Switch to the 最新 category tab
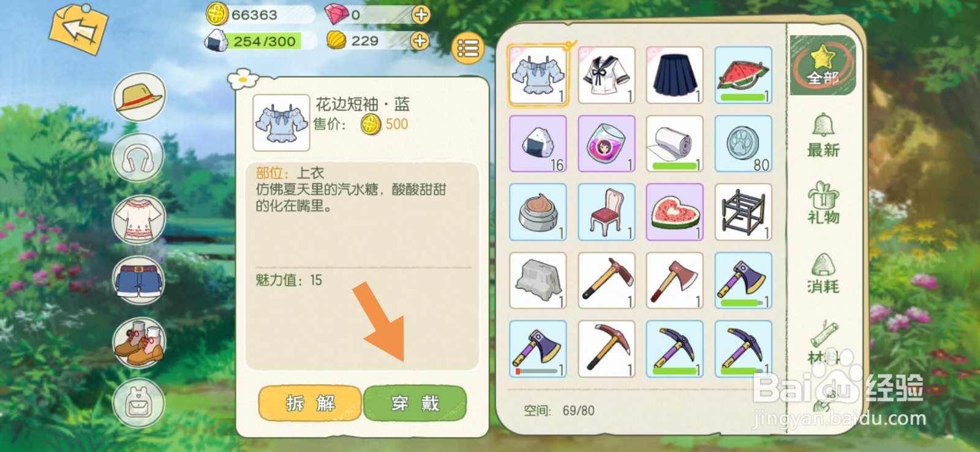The image size is (980, 452). [x=823, y=136]
